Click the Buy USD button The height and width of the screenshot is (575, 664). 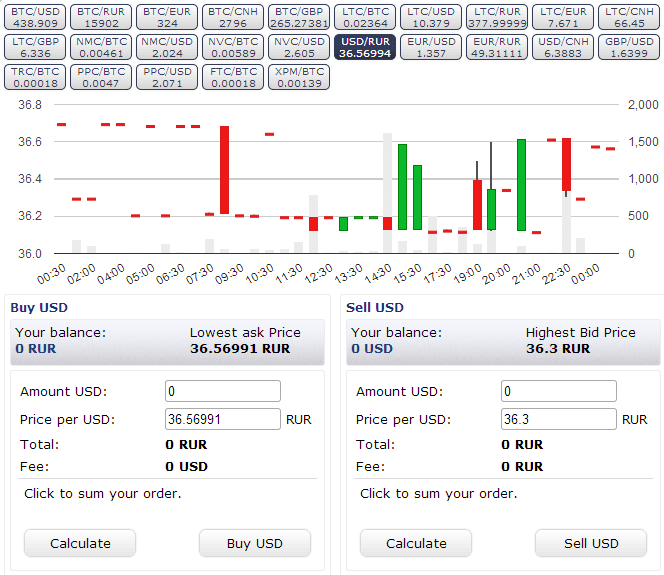tap(255, 543)
